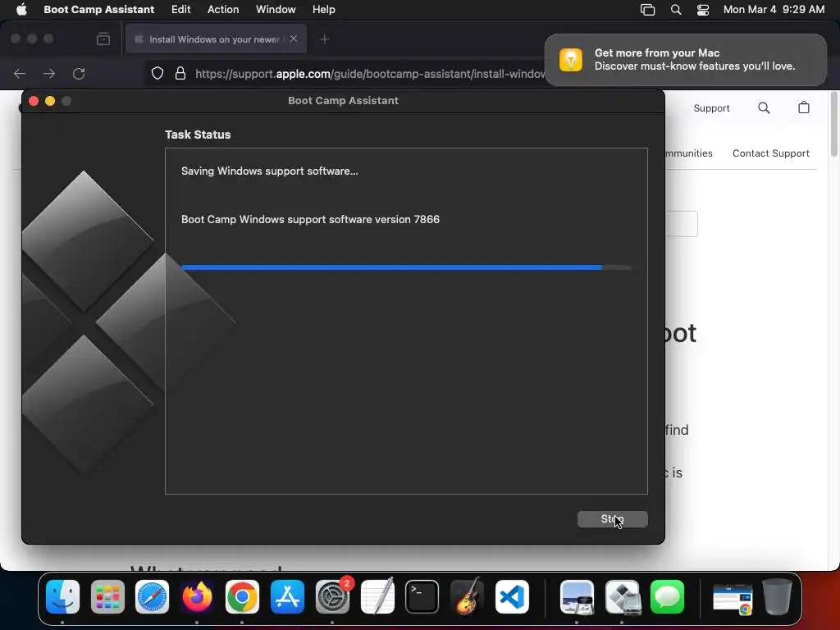Click the 'Get more from your Mac' notification

tap(685, 59)
